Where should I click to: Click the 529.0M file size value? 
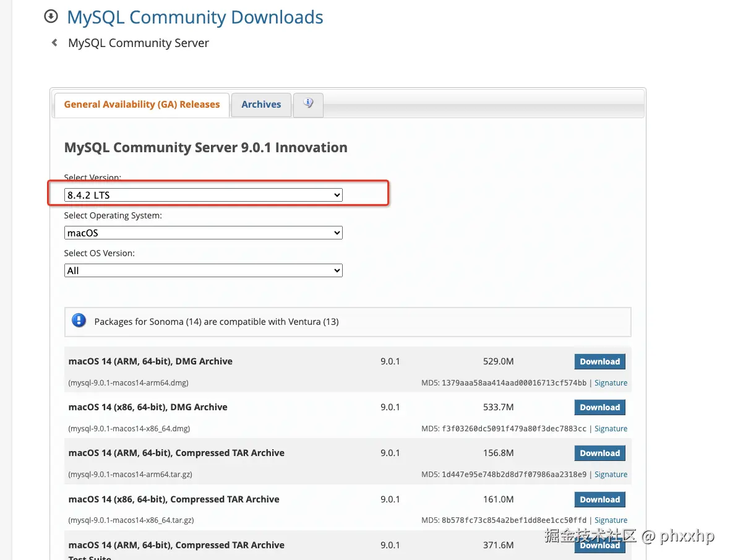tap(498, 361)
